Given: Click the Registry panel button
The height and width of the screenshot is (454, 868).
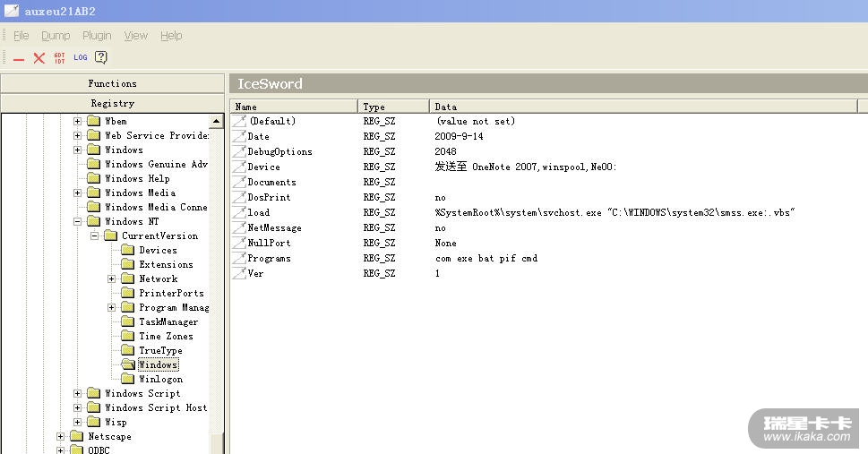Looking at the screenshot, I should pyautogui.click(x=112, y=103).
